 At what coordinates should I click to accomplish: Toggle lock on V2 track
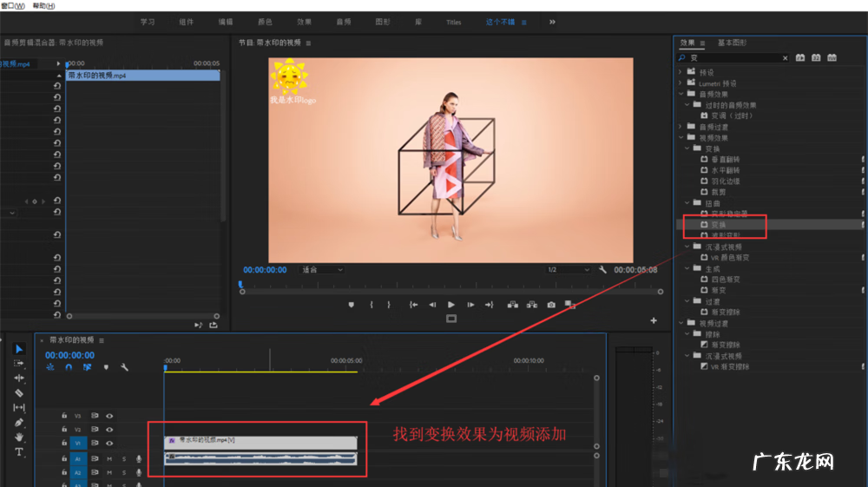64,429
